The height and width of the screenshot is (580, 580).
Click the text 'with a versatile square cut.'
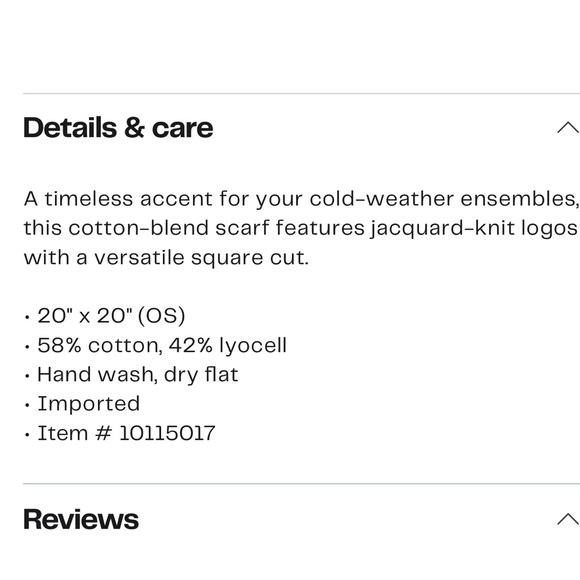(166, 257)
